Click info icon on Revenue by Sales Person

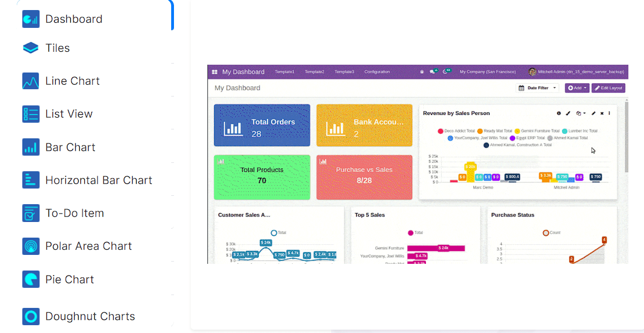click(x=559, y=113)
